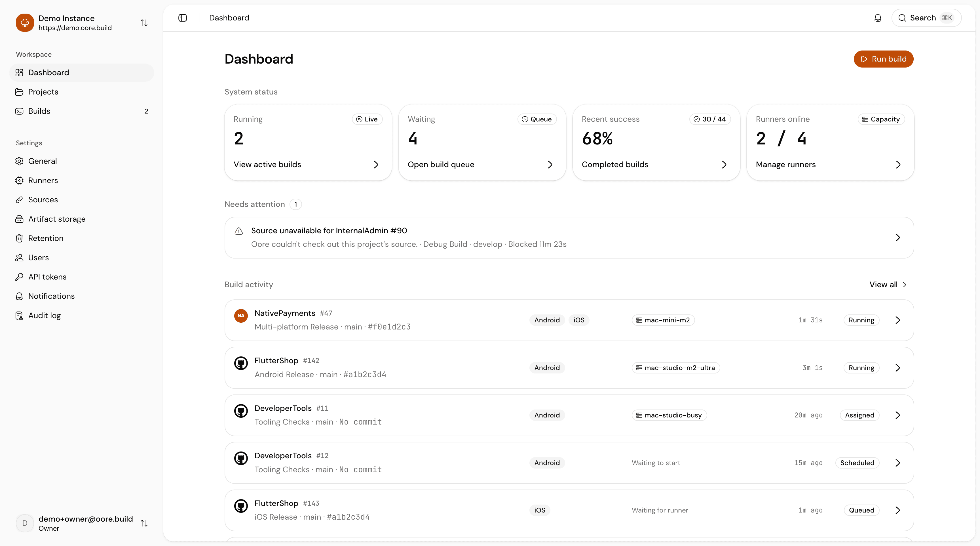Viewport: 980px width, 546px height.
Task: Click the Live badge on Running card
Action: [x=367, y=119]
